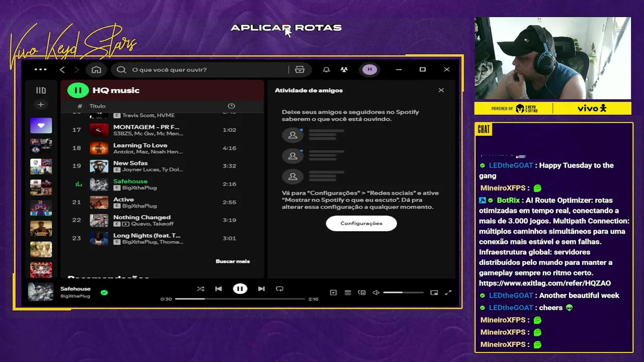Click LEDtheGOAT in Happy Tuesday chat message
644x362 pixels.
pos(511,165)
